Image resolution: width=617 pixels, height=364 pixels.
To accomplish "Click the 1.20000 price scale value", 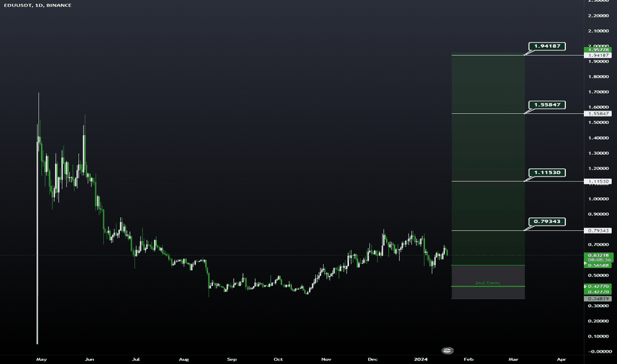I will 598,168.
